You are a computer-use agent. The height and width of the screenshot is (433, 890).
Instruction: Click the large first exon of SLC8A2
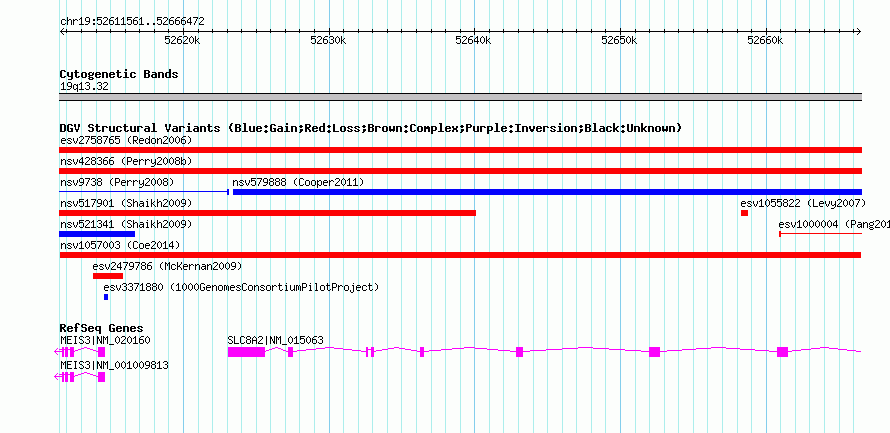246,352
